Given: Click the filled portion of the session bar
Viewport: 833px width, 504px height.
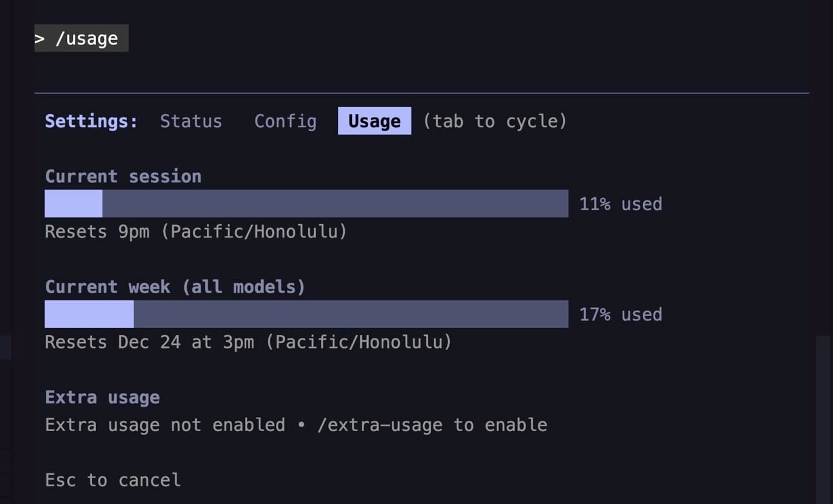Looking at the screenshot, I should (x=72, y=203).
